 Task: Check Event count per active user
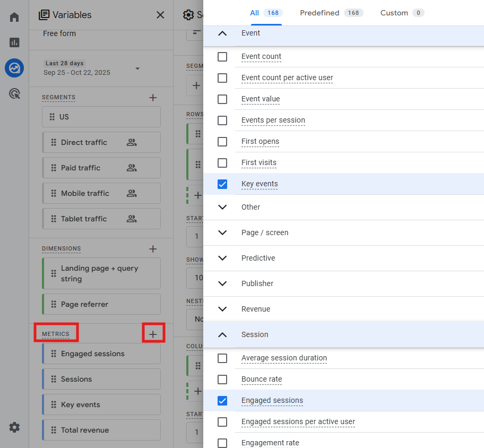(x=222, y=78)
